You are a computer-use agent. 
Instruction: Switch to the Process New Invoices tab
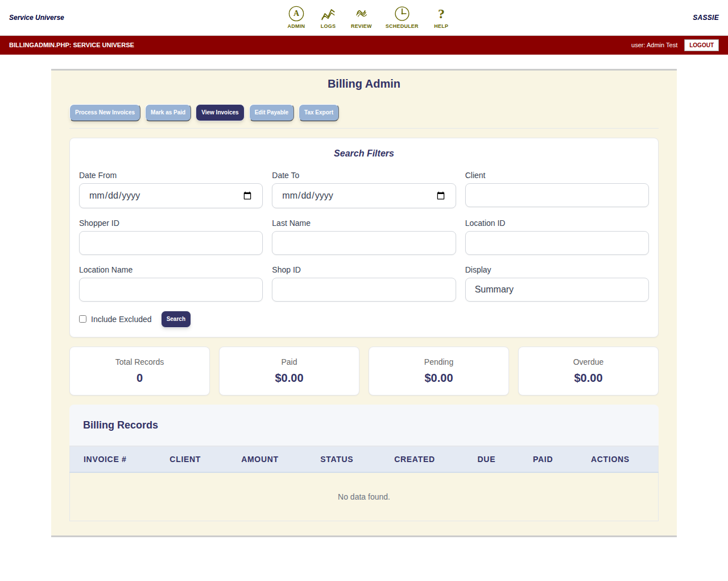[x=105, y=113]
